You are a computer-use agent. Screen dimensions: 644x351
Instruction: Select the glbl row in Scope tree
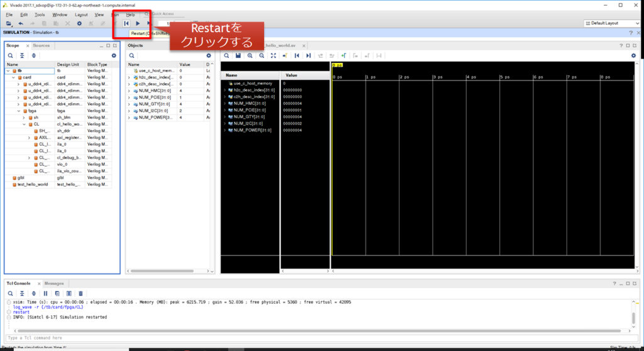pos(58,178)
